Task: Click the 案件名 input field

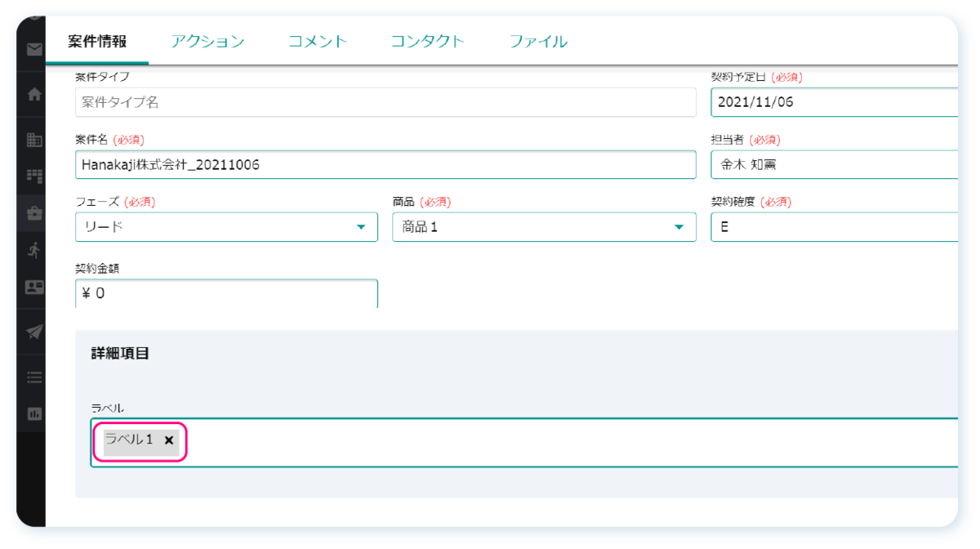Action: point(385,164)
